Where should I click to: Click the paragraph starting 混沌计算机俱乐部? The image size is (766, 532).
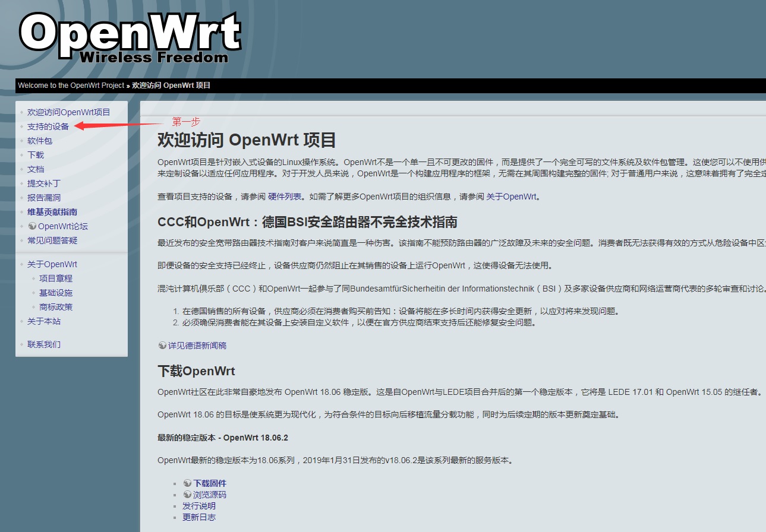pyautogui.click(x=461, y=289)
